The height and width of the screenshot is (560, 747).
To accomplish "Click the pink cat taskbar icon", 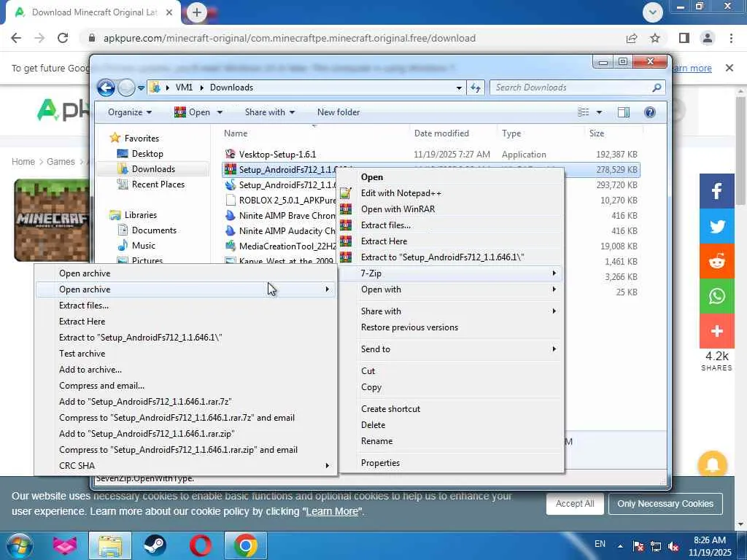I will pyautogui.click(x=65, y=545).
